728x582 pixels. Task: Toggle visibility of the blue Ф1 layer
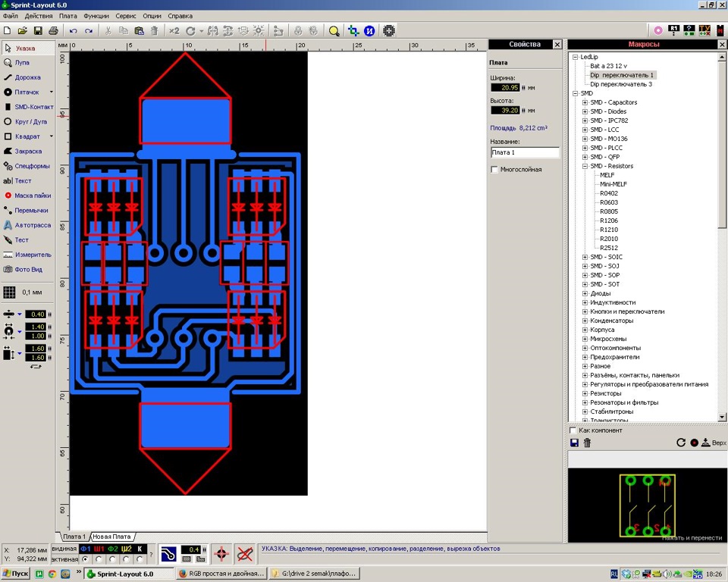point(86,549)
